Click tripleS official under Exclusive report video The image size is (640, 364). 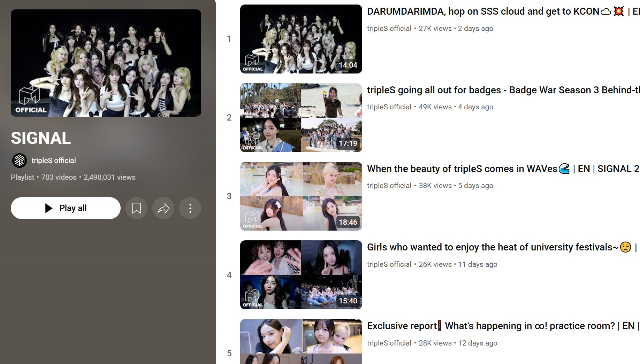tap(389, 343)
